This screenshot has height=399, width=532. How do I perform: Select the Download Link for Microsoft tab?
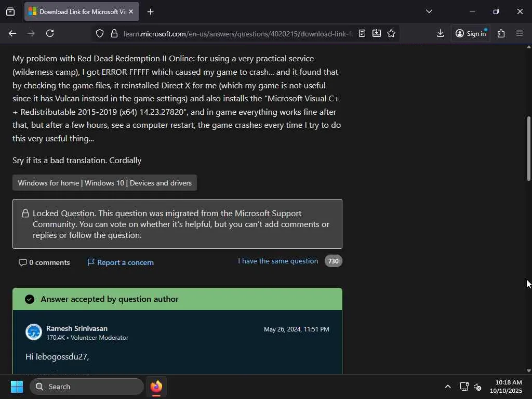[x=82, y=11]
